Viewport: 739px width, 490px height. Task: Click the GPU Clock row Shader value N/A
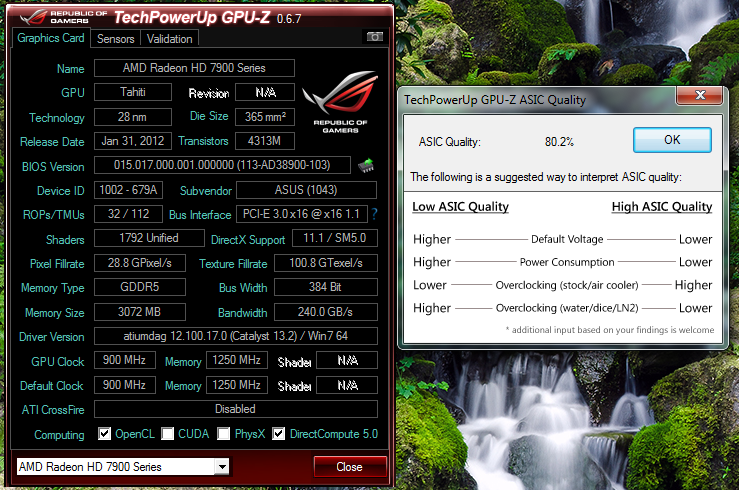click(x=347, y=360)
